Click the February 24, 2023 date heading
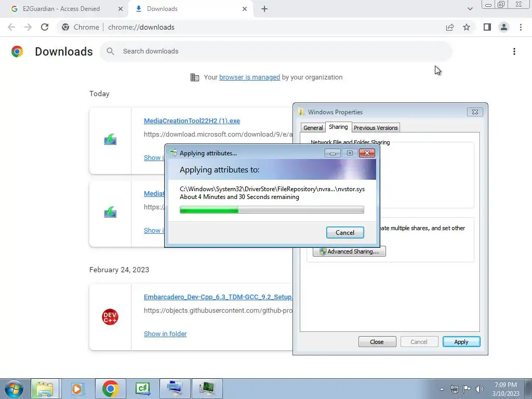This screenshot has height=399, width=532. [119, 270]
